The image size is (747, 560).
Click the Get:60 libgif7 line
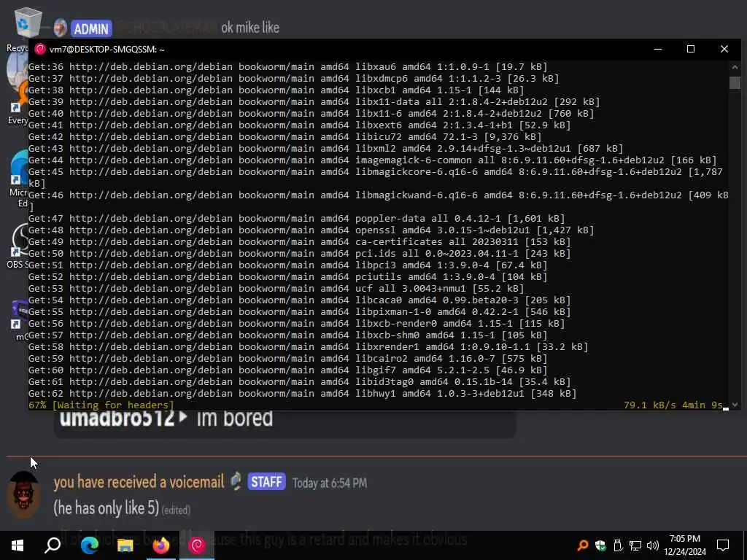coord(287,370)
